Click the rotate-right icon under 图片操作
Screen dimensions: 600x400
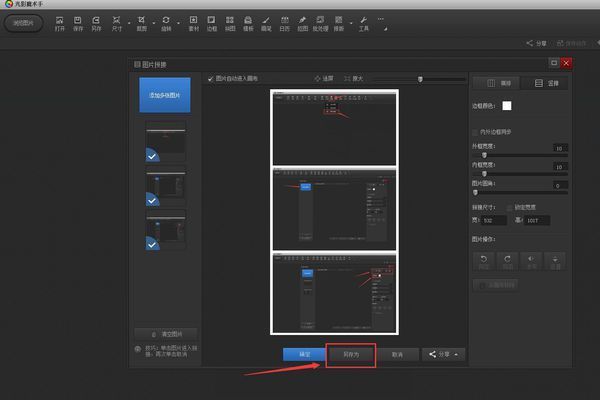507,260
